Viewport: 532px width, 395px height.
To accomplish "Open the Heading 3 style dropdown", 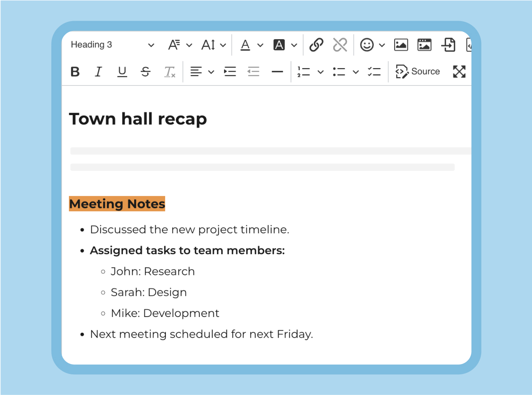I will tap(112, 45).
